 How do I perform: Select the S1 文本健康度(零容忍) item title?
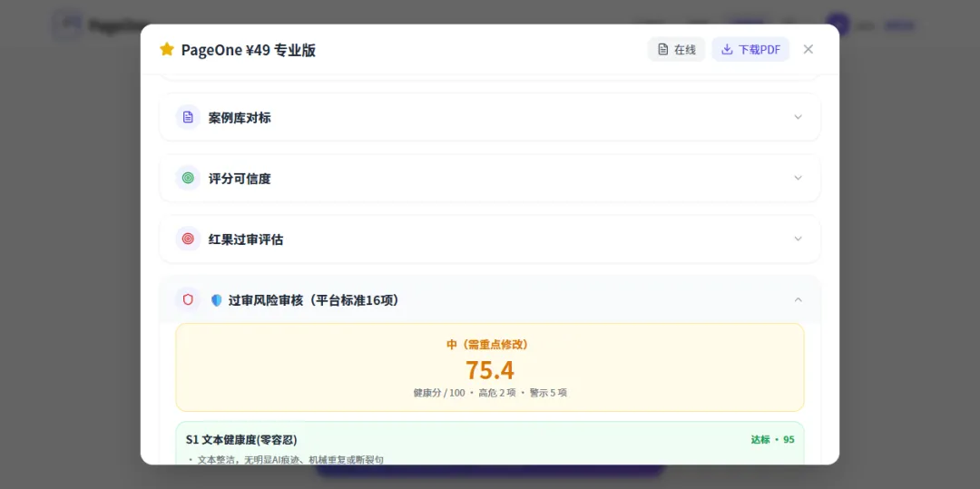(x=241, y=440)
